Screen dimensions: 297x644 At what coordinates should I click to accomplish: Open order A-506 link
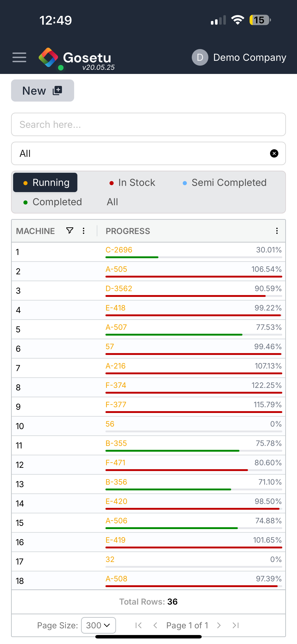tap(116, 521)
